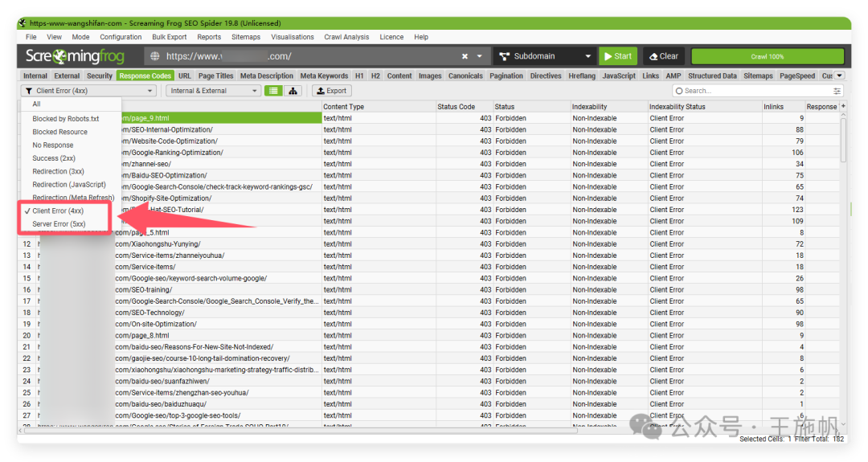Add a column with the plus icon
Image resolution: width=868 pixels, height=462 pixels.
coord(843,106)
